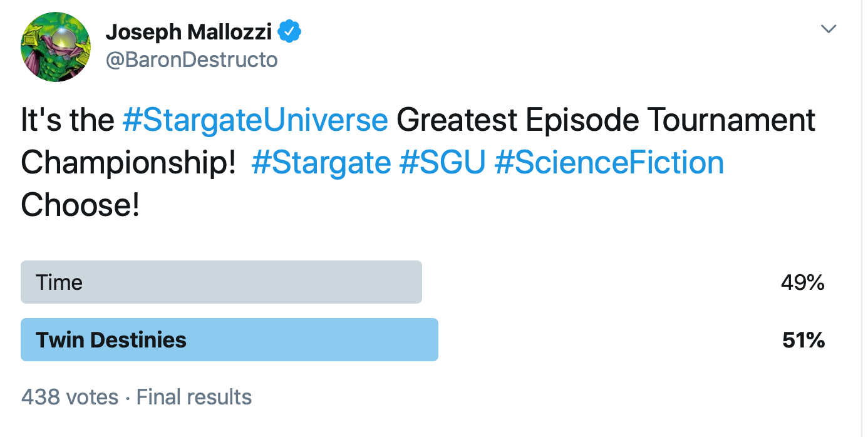This screenshot has height=437, width=868.
Task: Click the word "Championship!" in the tweet
Action: 128,163
